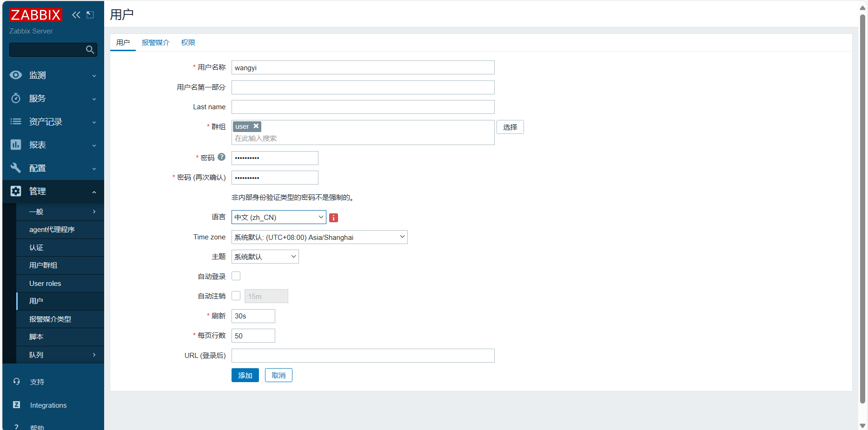Click the 选择 button for groups
Viewport: 868px width, 430px height.
[x=510, y=127]
